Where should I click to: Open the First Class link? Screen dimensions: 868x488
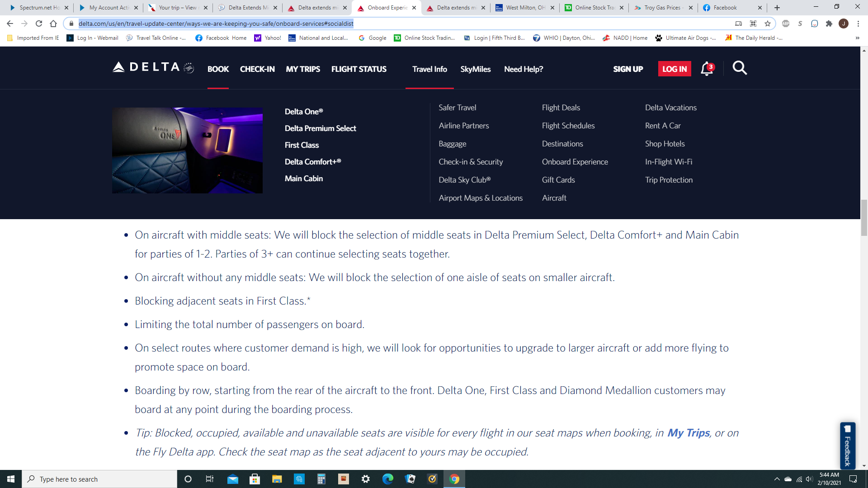[x=302, y=145]
